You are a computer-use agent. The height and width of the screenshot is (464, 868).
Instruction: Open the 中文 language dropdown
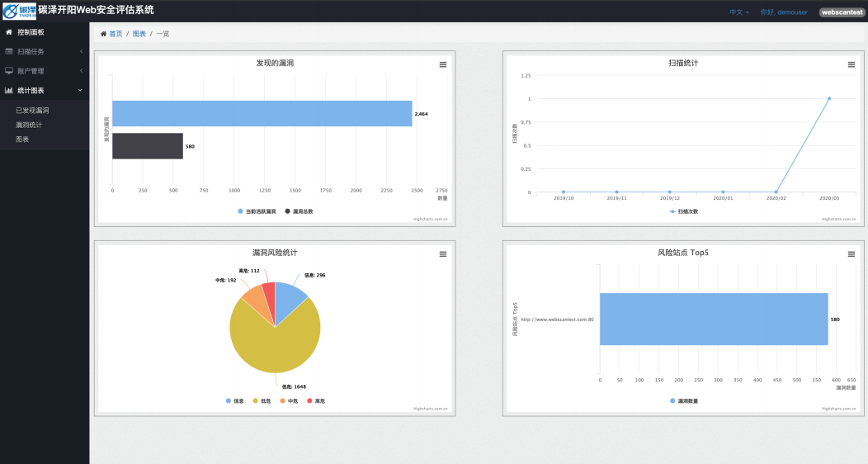tap(739, 12)
